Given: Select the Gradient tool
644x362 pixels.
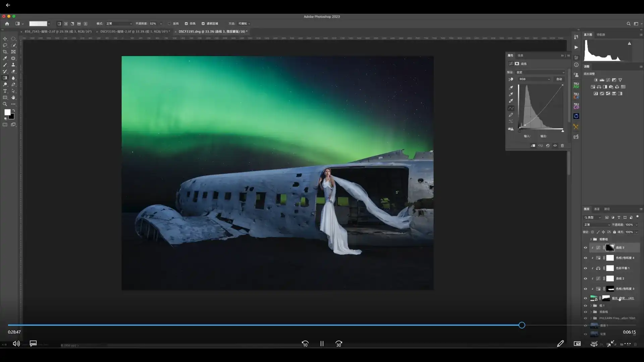Looking at the screenshot, I should pyautogui.click(x=5, y=78).
